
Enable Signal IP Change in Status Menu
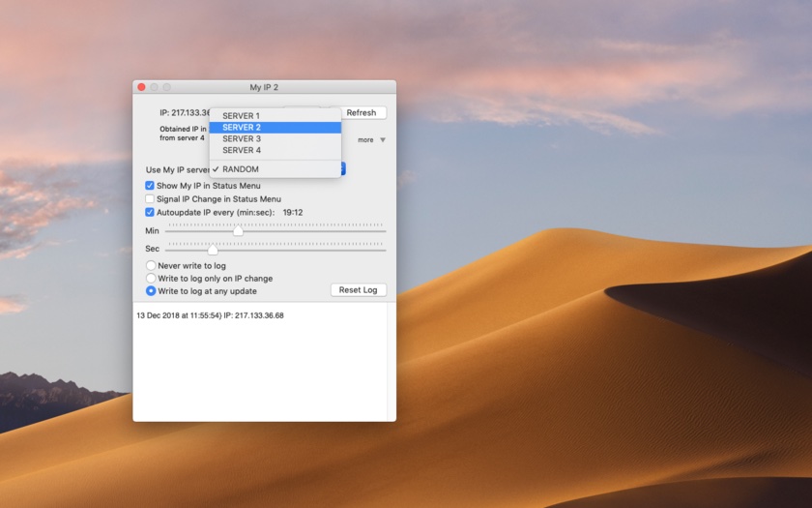coord(150,198)
